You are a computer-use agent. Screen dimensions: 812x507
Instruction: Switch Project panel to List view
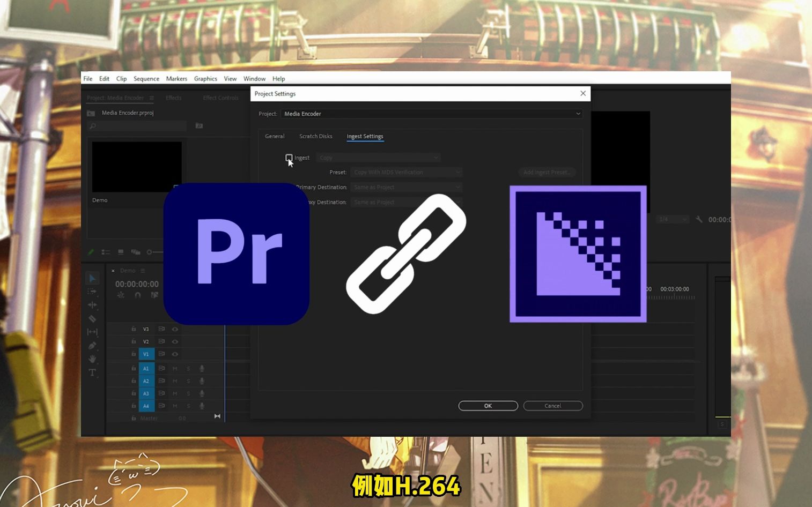[106, 252]
